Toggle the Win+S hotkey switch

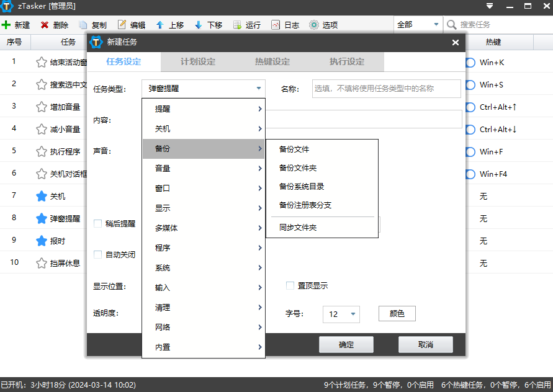(470, 84)
